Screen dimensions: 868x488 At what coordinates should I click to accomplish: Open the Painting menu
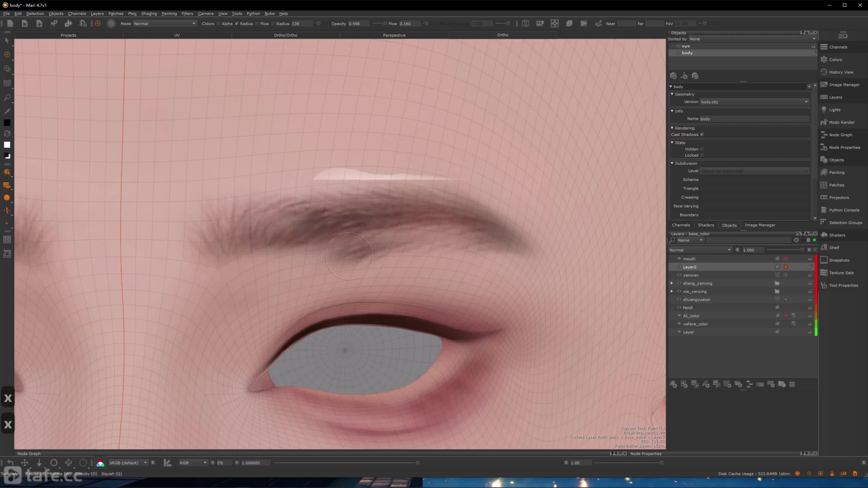[x=169, y=14]
